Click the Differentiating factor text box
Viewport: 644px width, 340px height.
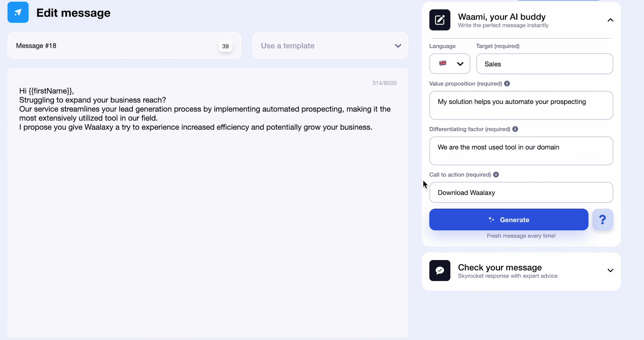coord(521,151)
